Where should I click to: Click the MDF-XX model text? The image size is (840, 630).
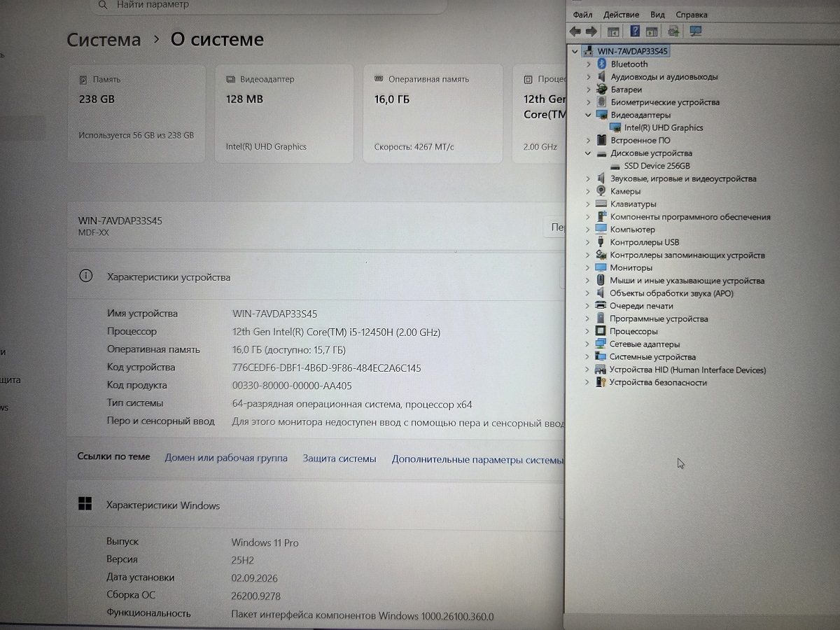coord(94,232)
